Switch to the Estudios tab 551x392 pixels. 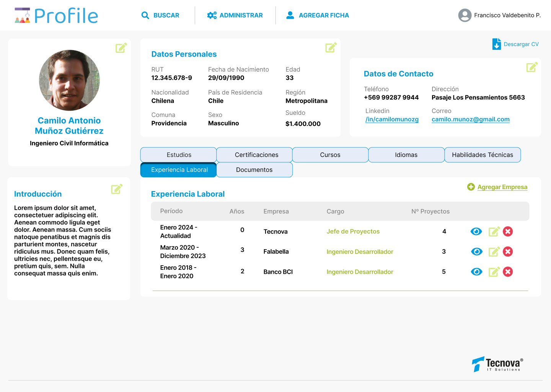[x=179, y=155]
